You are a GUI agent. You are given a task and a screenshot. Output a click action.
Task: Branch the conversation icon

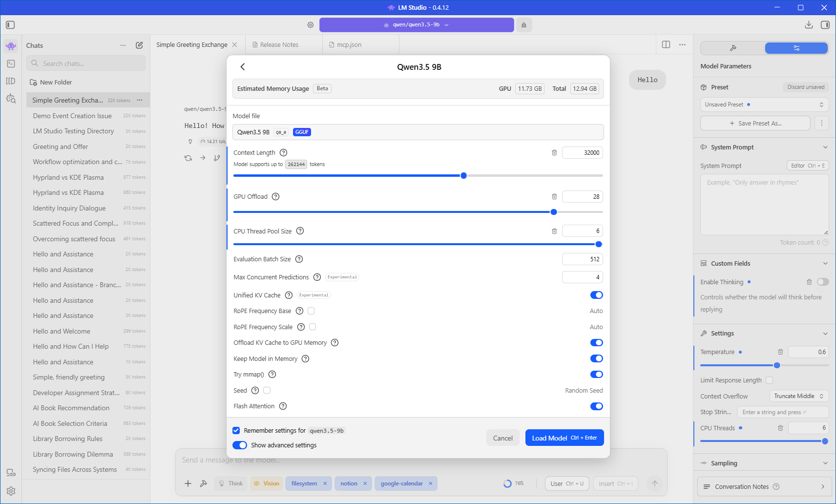217,158
